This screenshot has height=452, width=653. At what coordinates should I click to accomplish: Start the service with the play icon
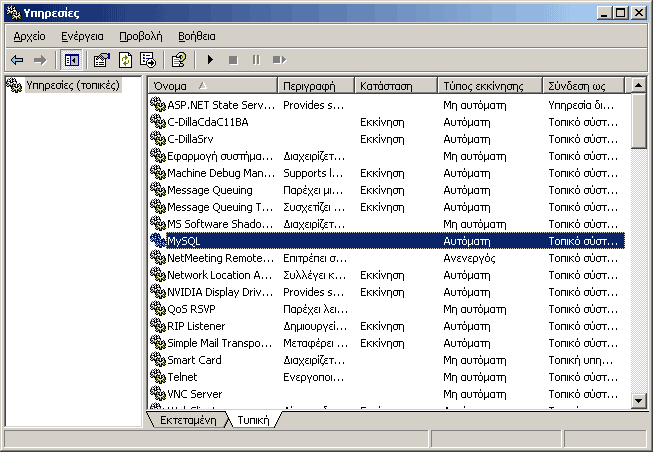click(x=210, y=60)
